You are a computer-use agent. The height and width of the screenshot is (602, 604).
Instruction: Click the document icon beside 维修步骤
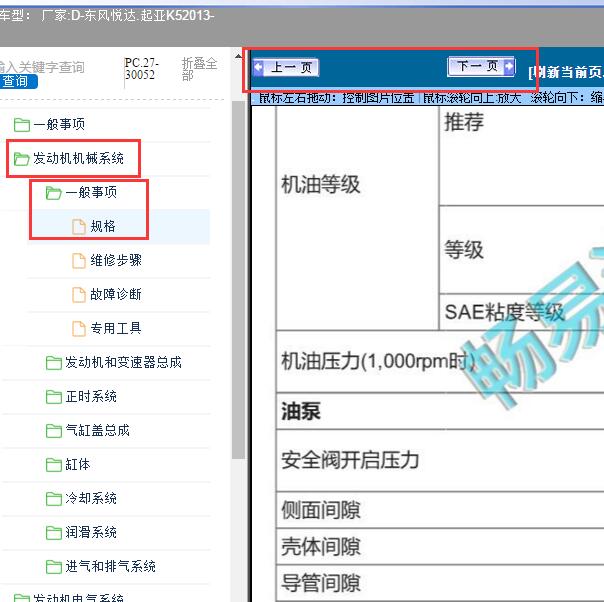click(x=79, y=260)
